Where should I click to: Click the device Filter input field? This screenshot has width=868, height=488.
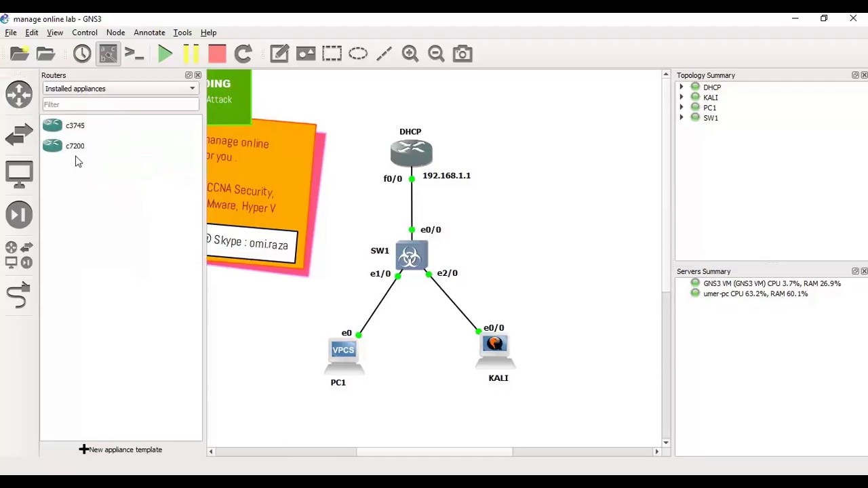[121, 104]
